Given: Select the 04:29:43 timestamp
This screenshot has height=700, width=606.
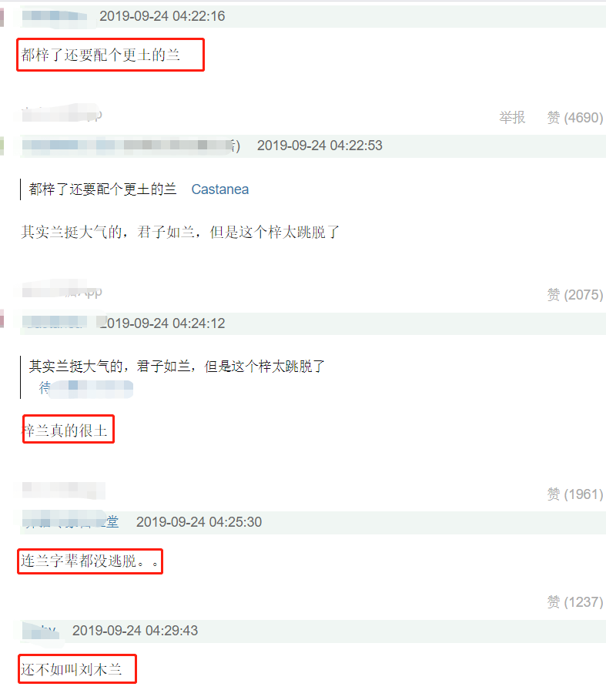Looking at the screenshot, I should point(136,631).
